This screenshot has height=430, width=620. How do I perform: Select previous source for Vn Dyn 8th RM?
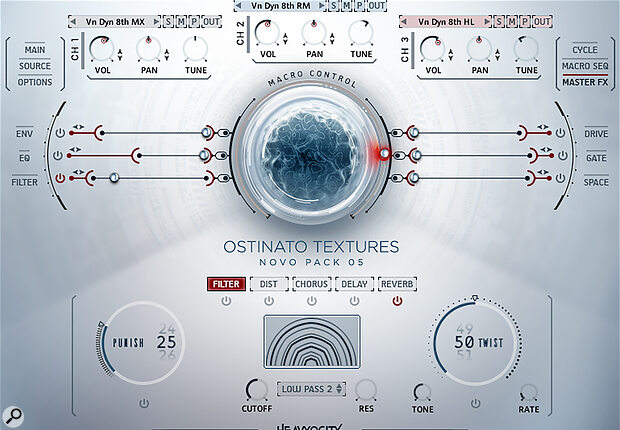(x=238, y=6)
